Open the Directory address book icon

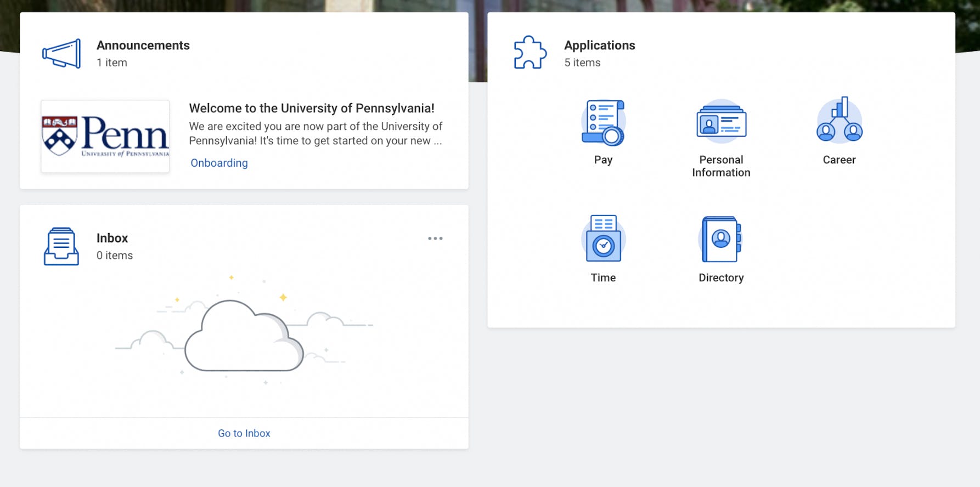coord(721,239)
